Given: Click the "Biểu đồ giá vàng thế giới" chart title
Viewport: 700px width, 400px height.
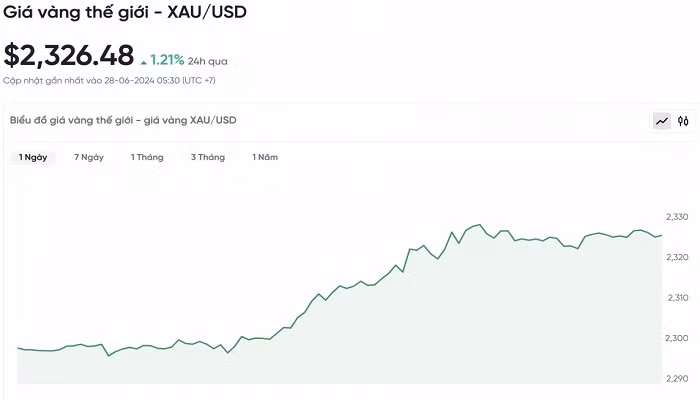Looking at the screenshot, I should 123,120.
